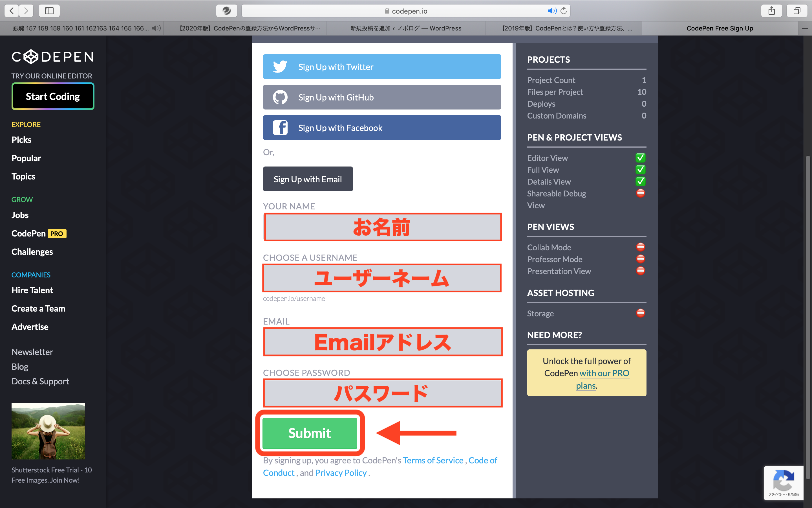
Task: Open Create a Team link
Action: [38, 308]
